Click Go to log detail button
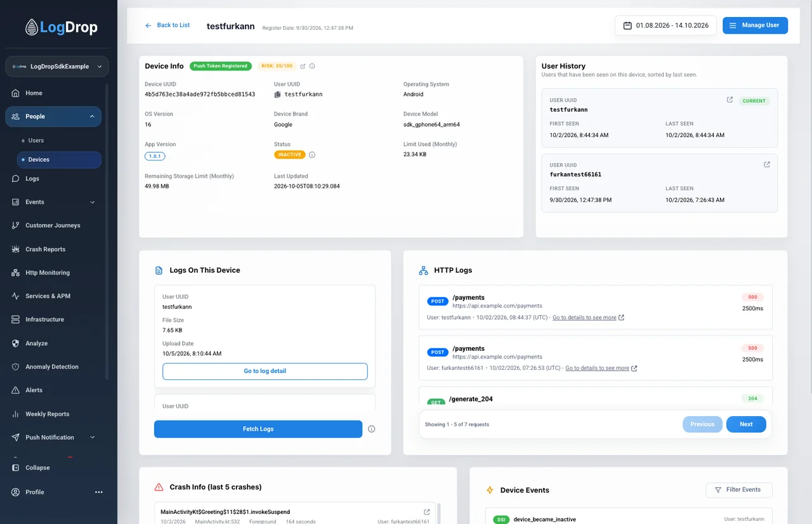This screenshot has width=812, height=524. [265, 371]
